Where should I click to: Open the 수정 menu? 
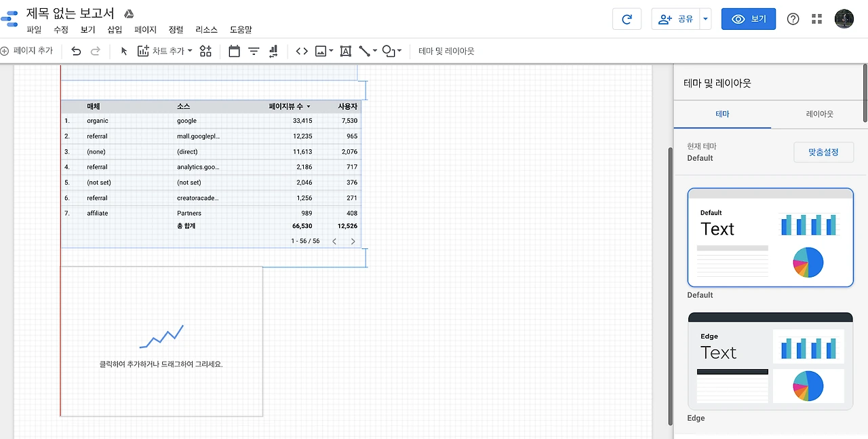click(x=61, y=30)
